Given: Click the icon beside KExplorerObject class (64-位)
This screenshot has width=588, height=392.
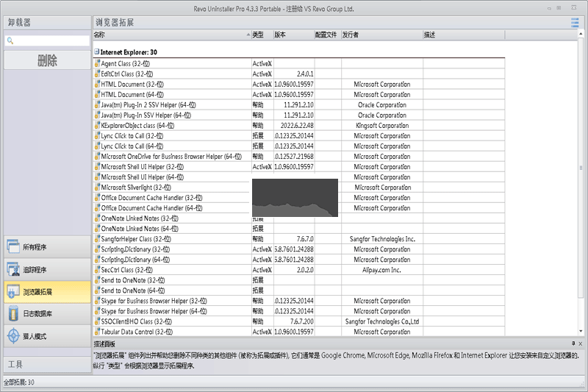Looking at the screenshot, I should pos(97,125).
